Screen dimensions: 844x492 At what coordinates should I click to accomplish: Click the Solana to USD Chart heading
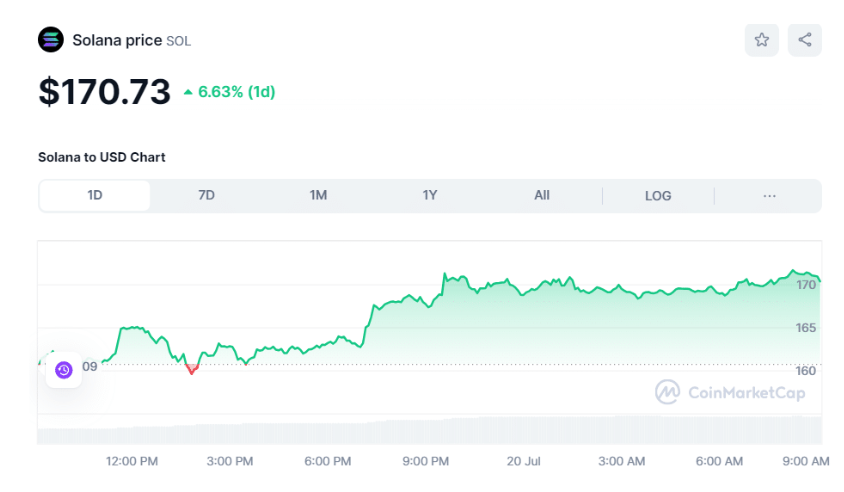(102, 157)
